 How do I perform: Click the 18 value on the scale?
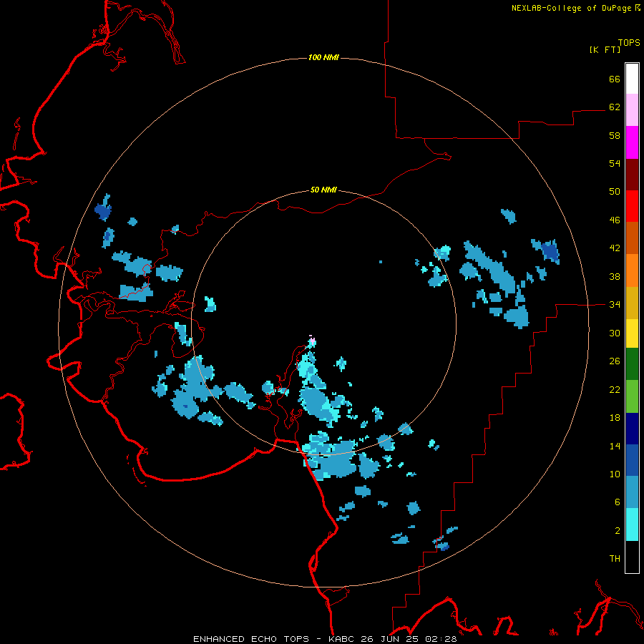click(x=615, y=418)
